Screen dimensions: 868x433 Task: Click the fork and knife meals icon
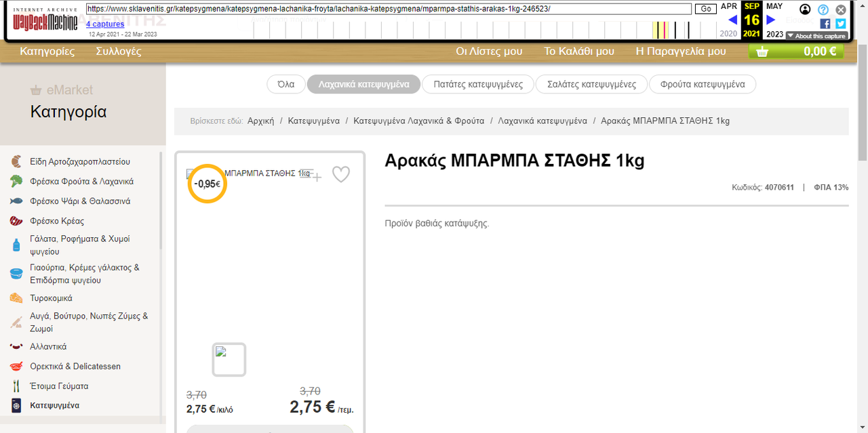pyautogui.click(x=16, y=386)
